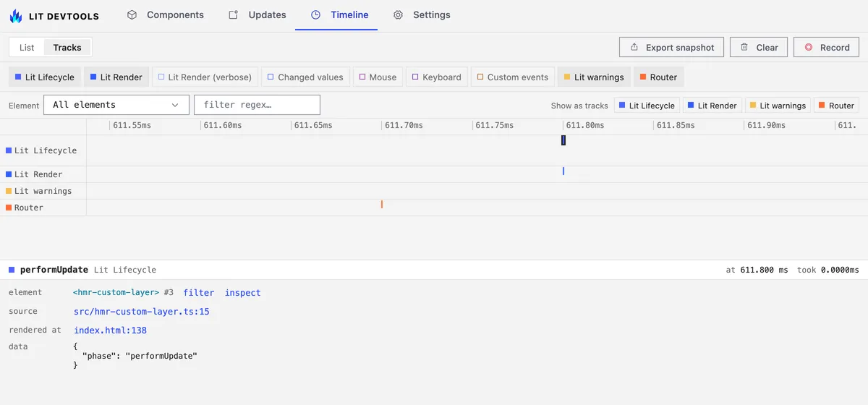Screen dimensions: 868x405
Task: Click the red record circle icon
Action: tap(809, 47)
